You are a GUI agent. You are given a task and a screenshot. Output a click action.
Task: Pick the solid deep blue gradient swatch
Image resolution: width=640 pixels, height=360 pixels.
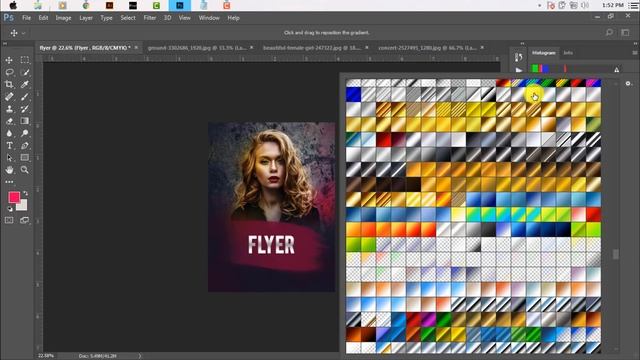click(x=353, y=94)
